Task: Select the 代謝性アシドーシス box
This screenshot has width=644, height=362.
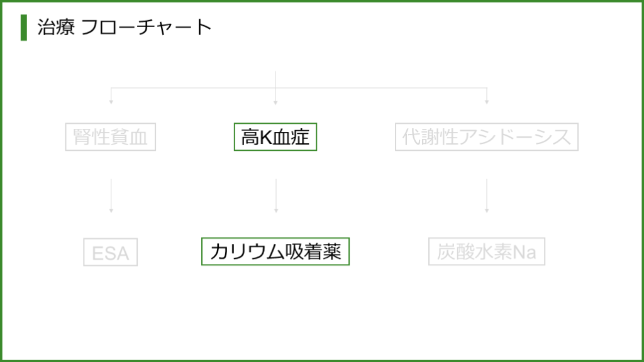Action: [486, 137]
